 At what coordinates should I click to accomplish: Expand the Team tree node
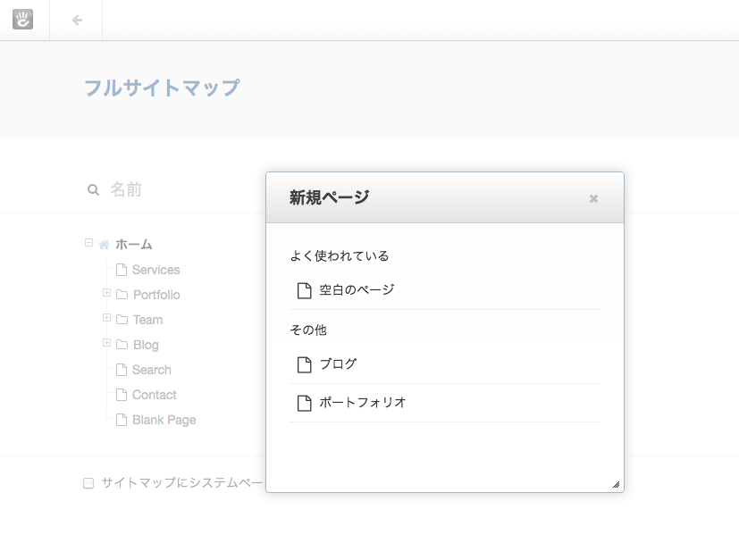point(106,317)
